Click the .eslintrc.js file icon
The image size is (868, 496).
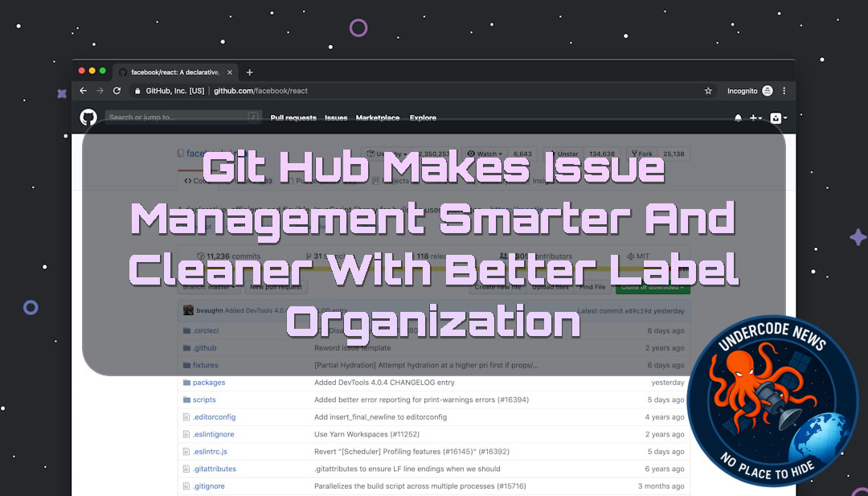186,452
